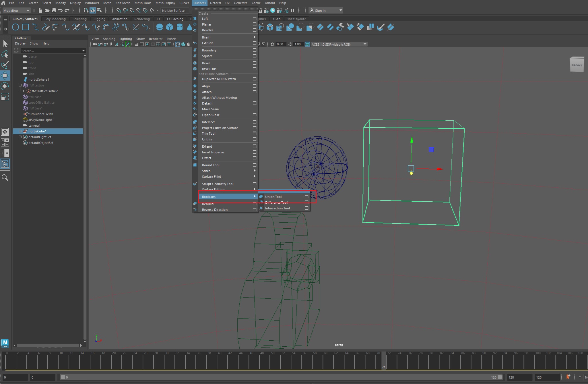This screenshot has height=384, width=588.
Task: Click the shelf settings gear icon
Action: 5,29
